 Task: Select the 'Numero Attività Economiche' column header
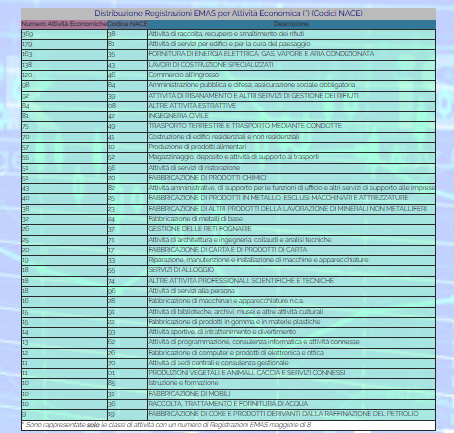point(64,24)
